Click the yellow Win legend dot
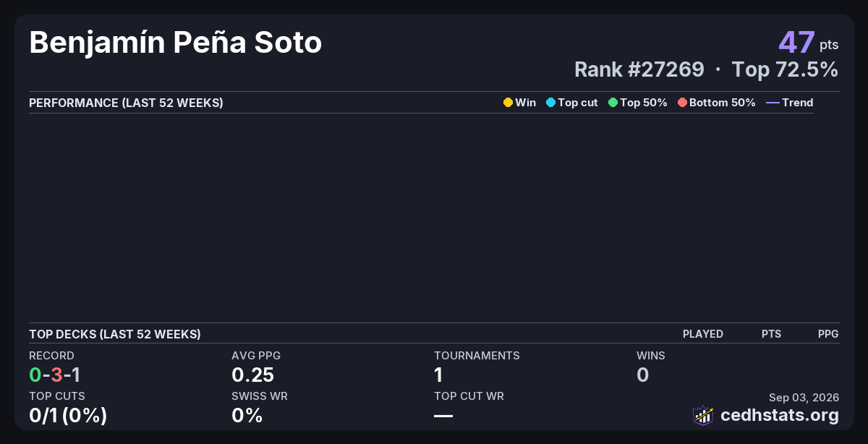 point(508,103)
